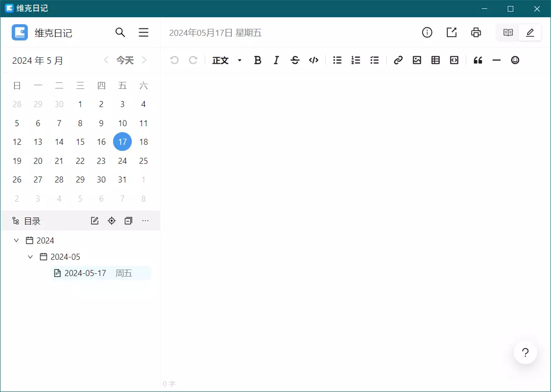Open the hamburger main menu
551x392 pixels.
pos(144,33)
